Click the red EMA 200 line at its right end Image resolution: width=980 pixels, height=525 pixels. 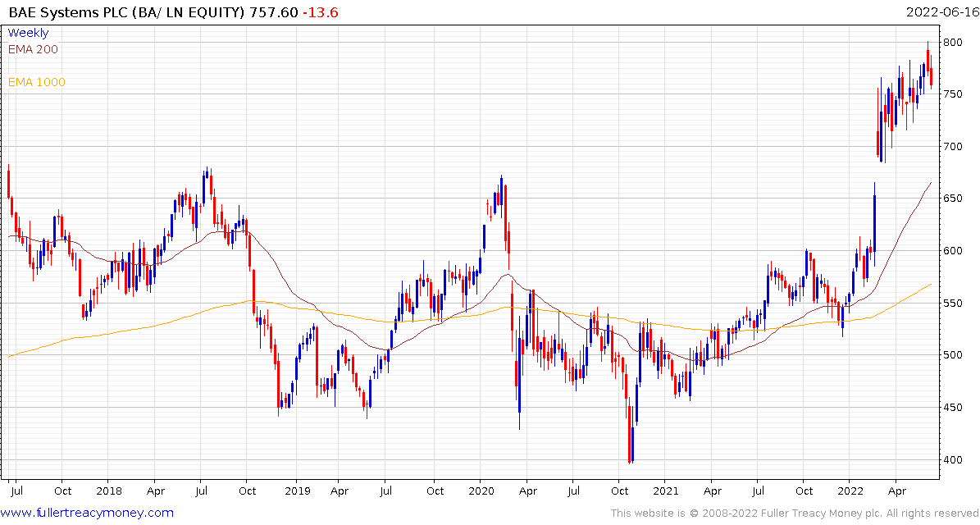929,183
